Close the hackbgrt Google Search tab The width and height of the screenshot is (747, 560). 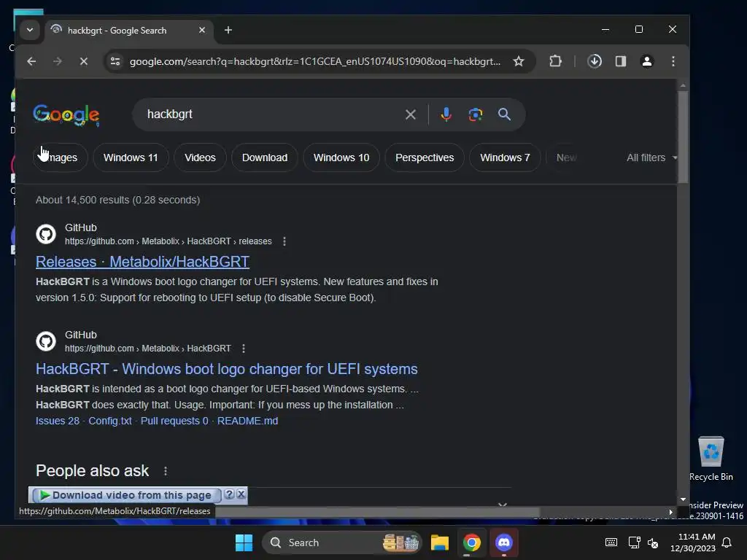tap(202, 30)
